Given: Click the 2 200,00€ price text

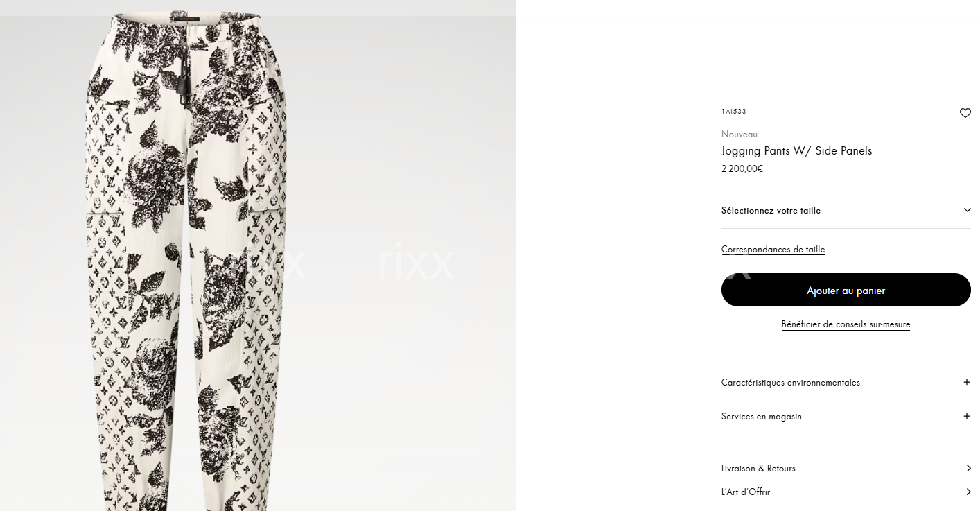Looking at the screenshot, I should click(x=742, y=168).
